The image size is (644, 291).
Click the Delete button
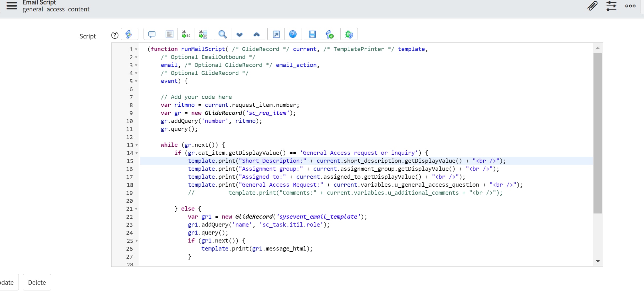coord(37,282)
